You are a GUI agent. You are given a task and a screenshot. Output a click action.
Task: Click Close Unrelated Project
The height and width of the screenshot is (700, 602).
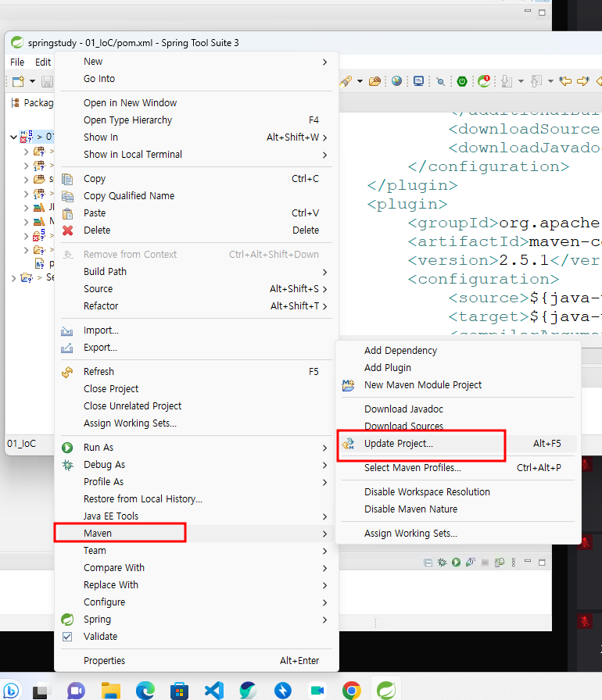pos(133,406)
